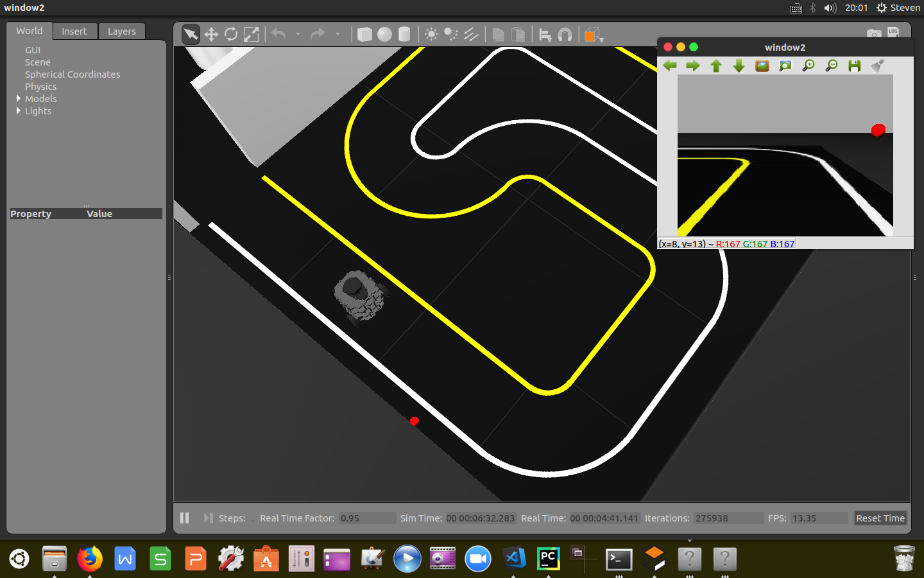Viewport: 924px width, 578px height.
Task: Pan image right in window2 viewer
Action: [x=693, y=66]
